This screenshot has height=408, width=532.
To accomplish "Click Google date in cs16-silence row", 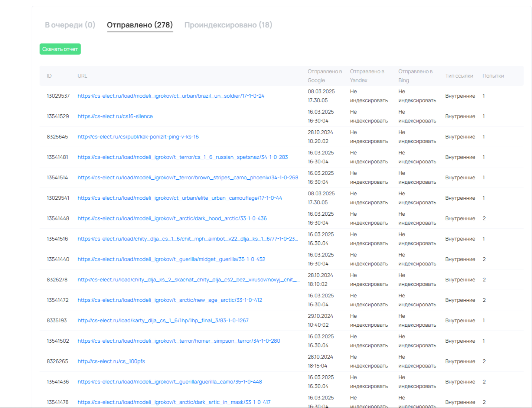I will pyautogui.click(x=321, y=116).
